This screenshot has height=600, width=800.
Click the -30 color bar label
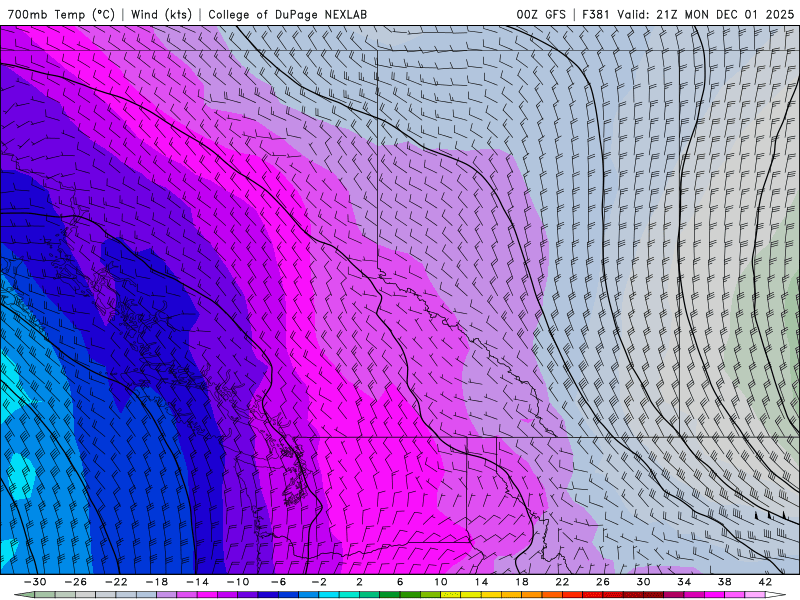coord(35,582)
